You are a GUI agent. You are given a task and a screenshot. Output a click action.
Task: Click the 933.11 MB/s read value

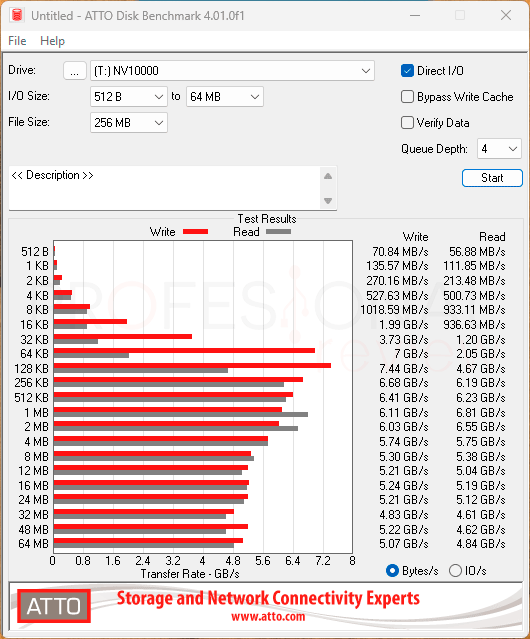(474, 310)
